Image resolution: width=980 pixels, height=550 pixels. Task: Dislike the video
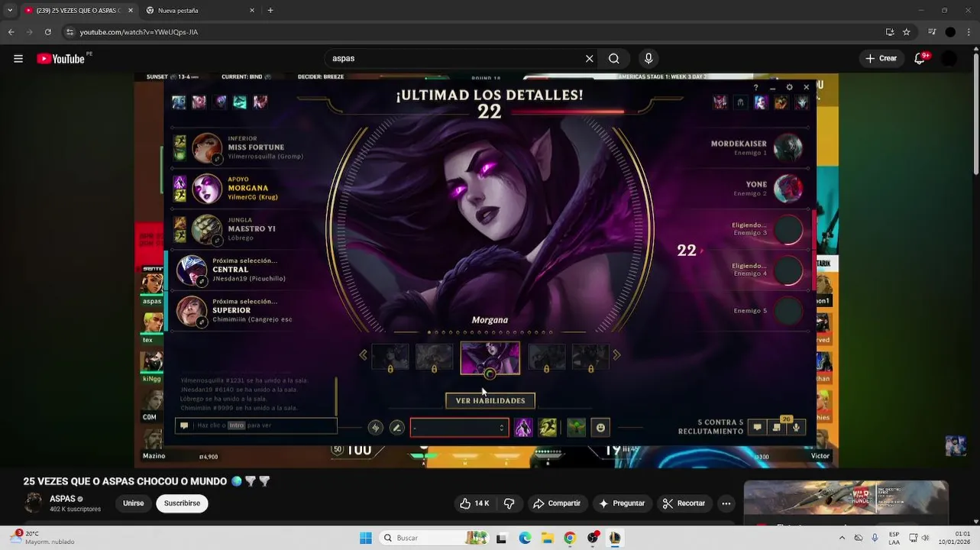pos(509,503)
